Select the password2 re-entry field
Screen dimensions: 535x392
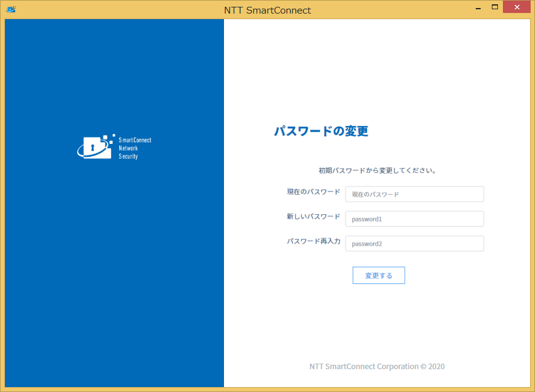tap(414, 243)
